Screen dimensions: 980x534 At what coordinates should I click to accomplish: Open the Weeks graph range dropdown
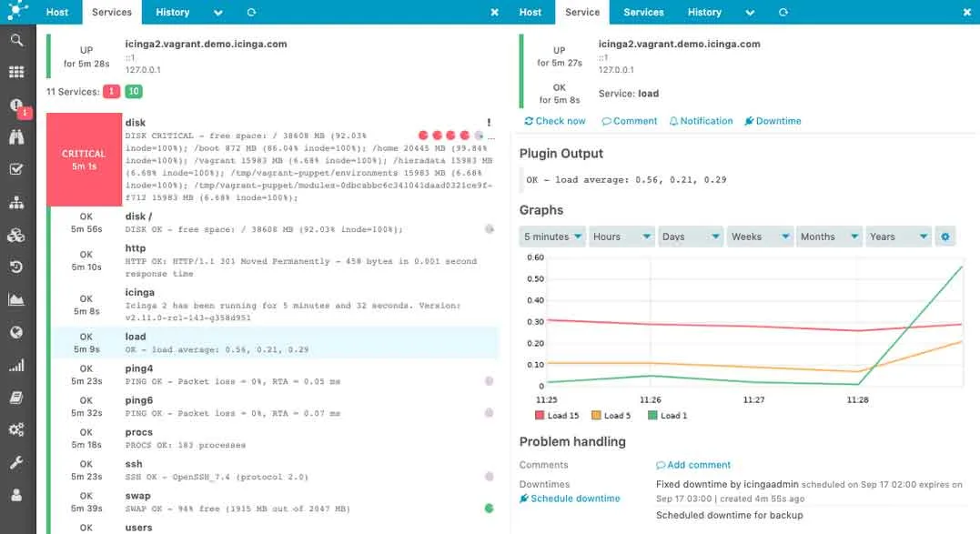pos(760,237)
